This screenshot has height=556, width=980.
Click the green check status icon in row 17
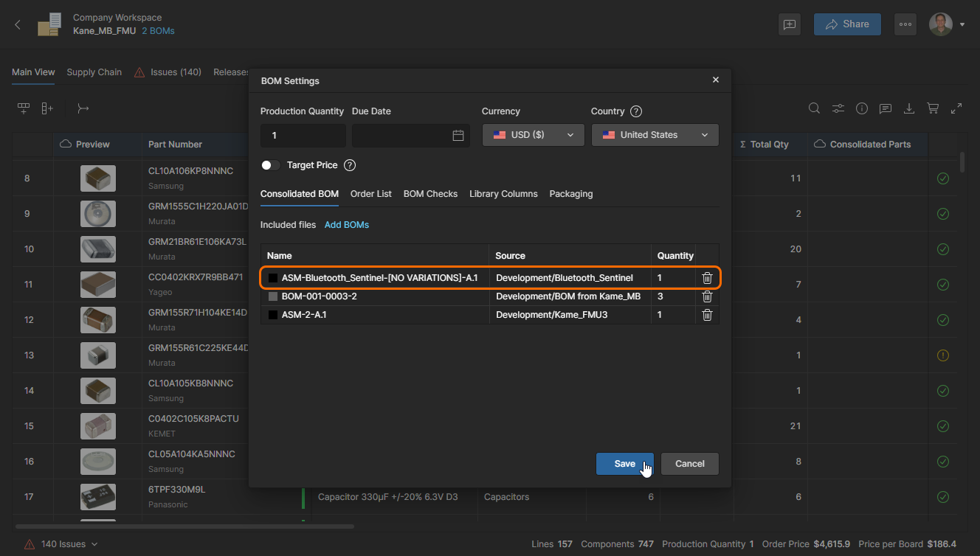(942, 497)
